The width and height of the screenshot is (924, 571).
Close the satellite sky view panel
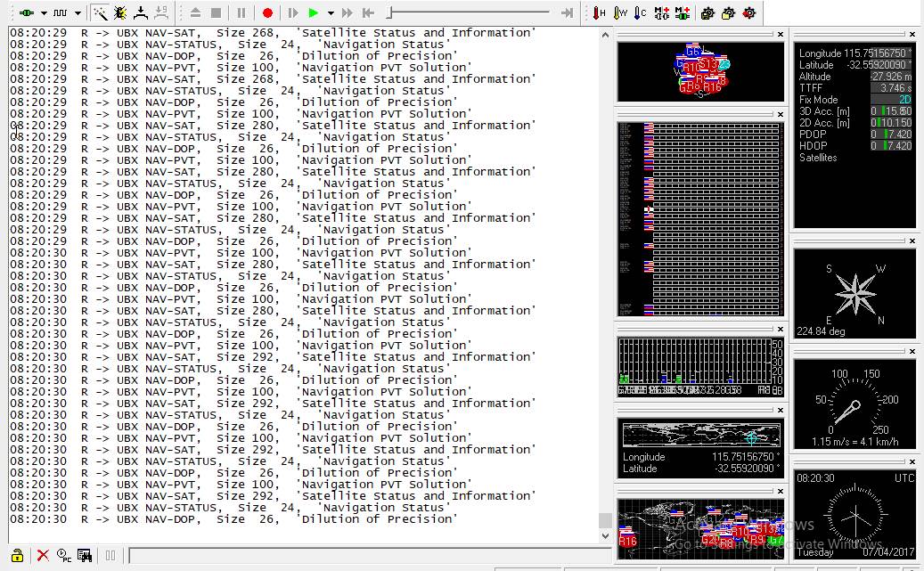[x=781, y=35]
